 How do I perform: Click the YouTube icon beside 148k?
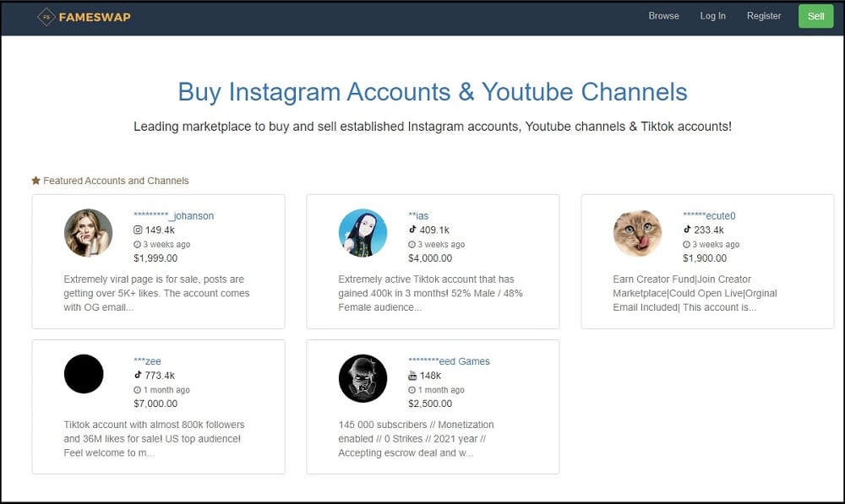point(413,376)
